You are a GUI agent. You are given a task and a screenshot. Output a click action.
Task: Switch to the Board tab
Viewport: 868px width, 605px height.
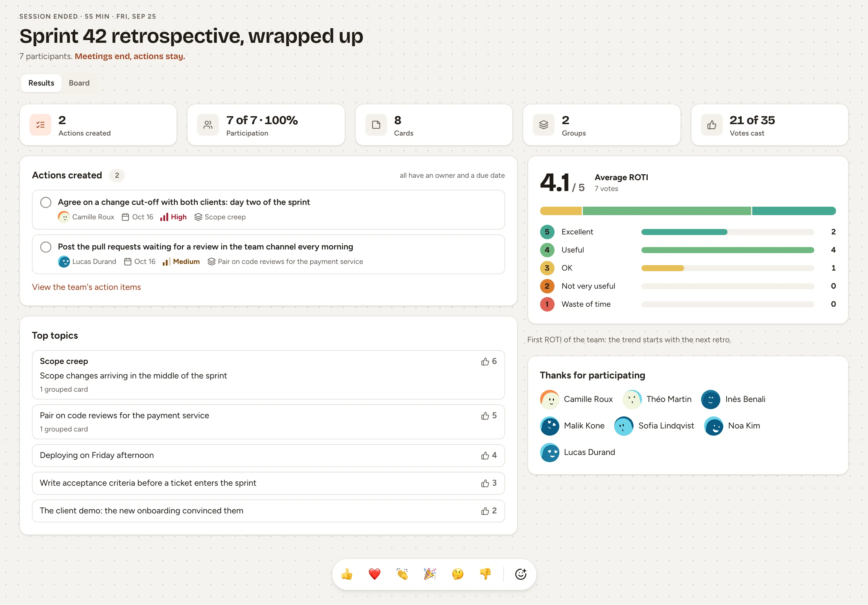(79, 83)
